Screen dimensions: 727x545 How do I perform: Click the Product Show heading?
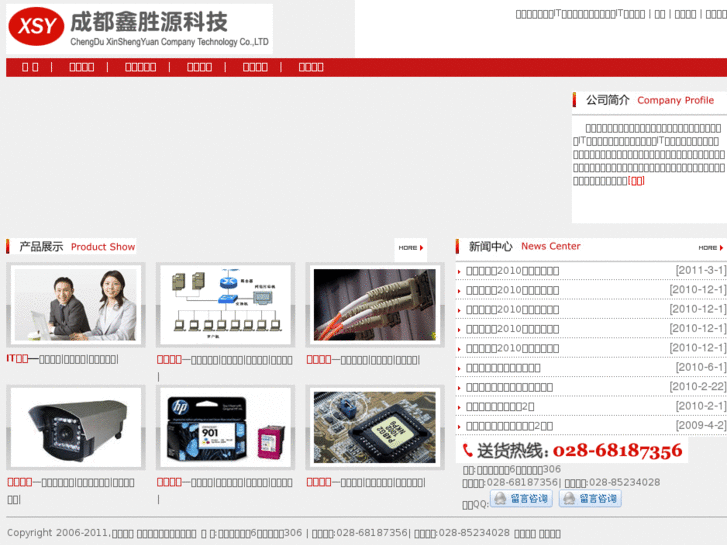tap(77, 247)
